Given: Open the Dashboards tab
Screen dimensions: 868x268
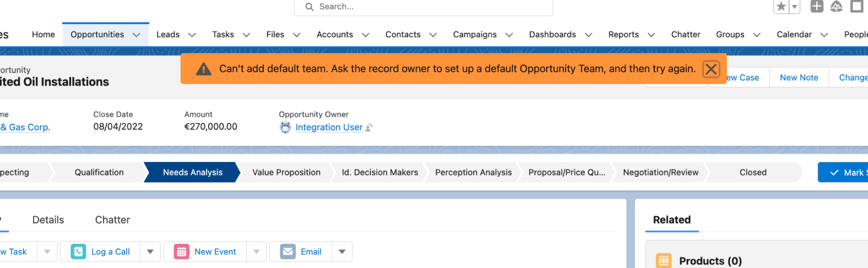Looking at the screenshot, I should [x=552, y=34].
